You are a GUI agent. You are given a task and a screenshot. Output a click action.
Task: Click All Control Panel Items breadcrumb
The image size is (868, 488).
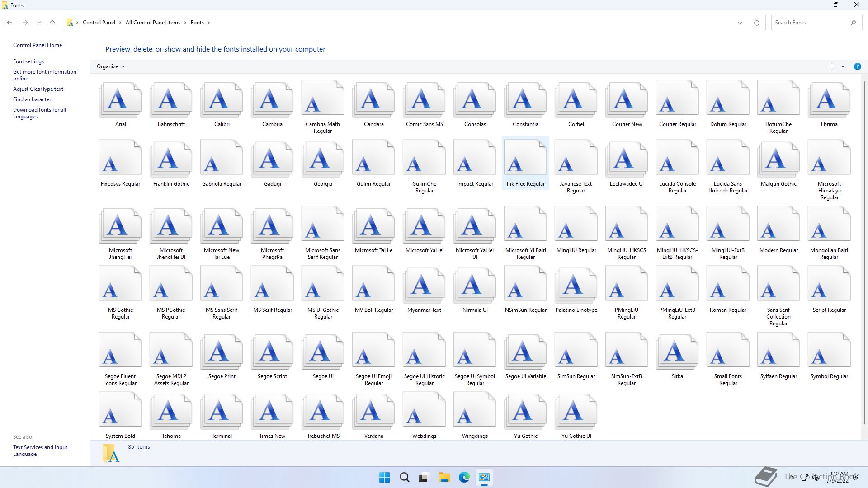coord(153,23)
